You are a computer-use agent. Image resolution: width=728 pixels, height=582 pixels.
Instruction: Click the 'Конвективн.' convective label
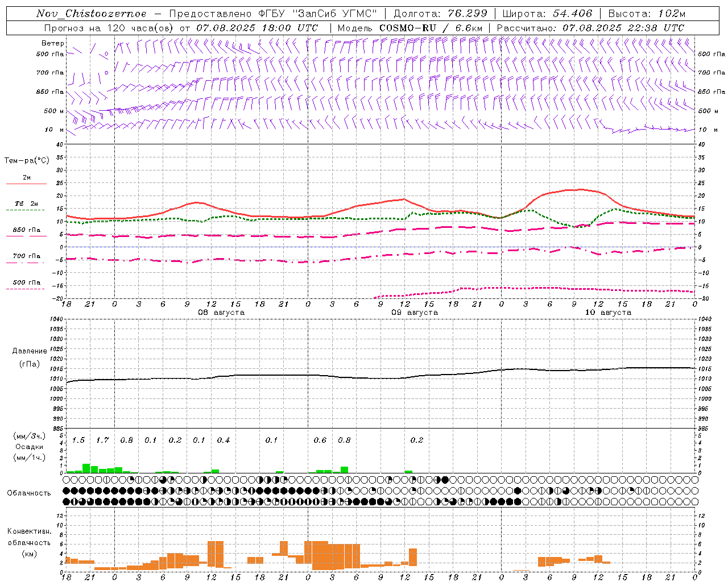click(x=29, y=531)
